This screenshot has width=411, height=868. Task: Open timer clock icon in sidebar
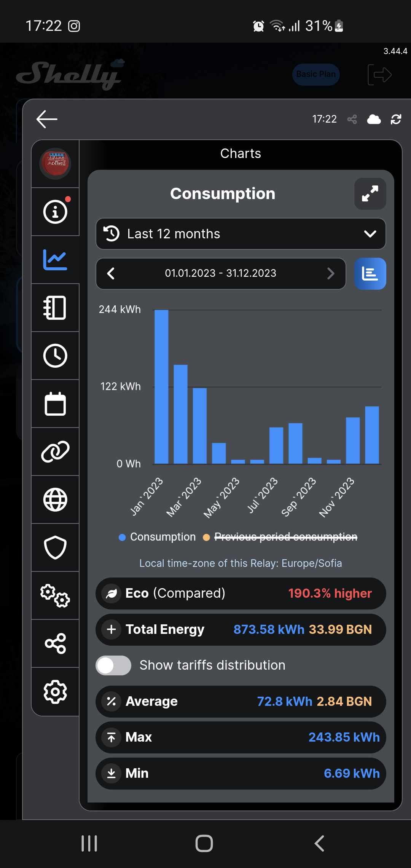pyautogui.click(x=55, y=356)
